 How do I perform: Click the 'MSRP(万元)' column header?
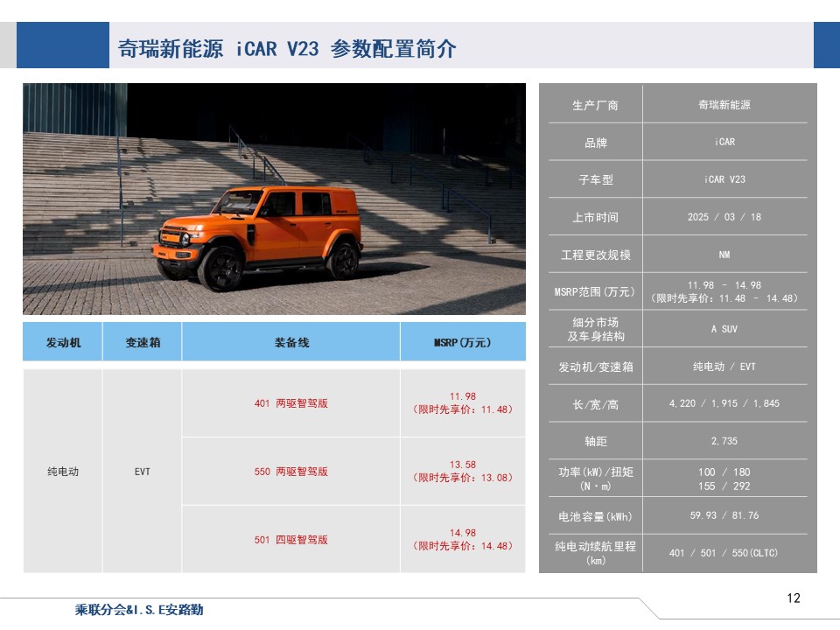[462, 342]
